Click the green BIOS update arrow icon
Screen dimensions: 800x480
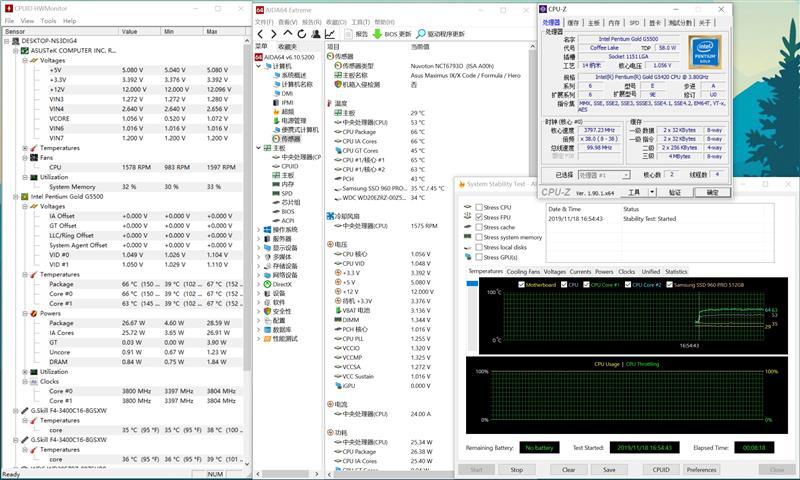377,34
